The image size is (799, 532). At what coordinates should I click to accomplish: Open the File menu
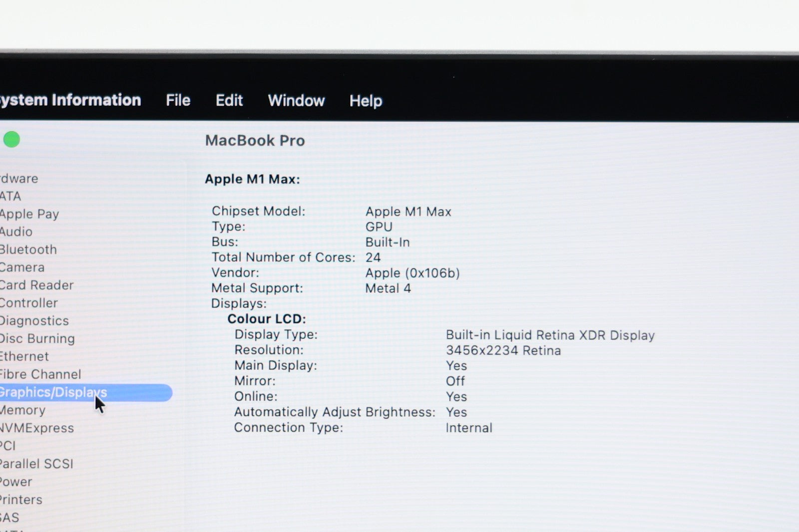click(178, 100)
